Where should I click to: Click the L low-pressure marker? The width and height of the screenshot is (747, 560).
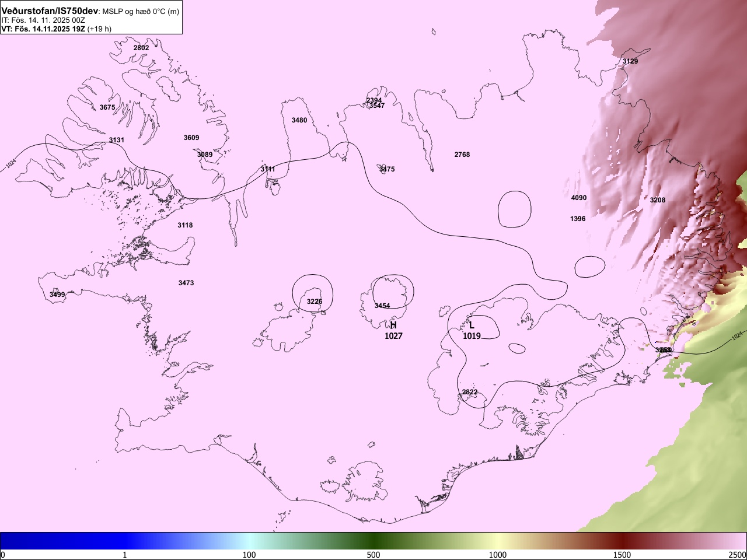[472, 325]
